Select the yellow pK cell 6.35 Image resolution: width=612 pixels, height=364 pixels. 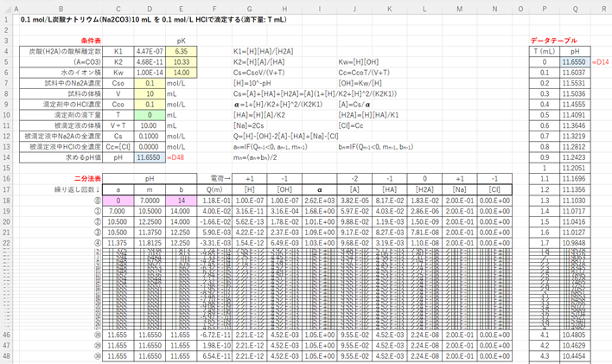[182, 51]
